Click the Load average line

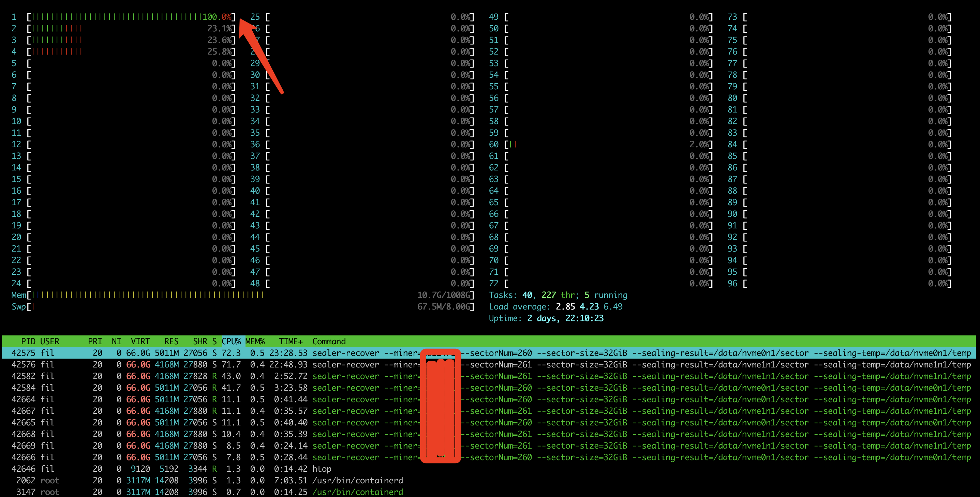click(x=555, y=306)
